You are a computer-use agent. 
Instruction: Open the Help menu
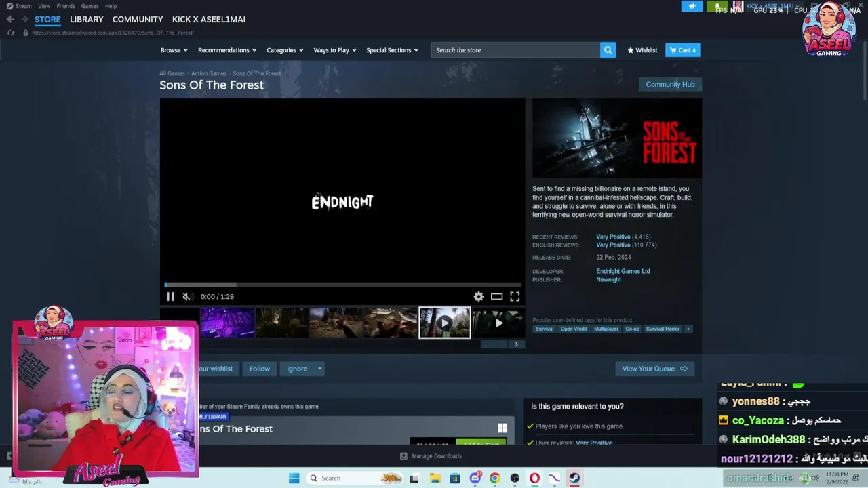point(111,6)
